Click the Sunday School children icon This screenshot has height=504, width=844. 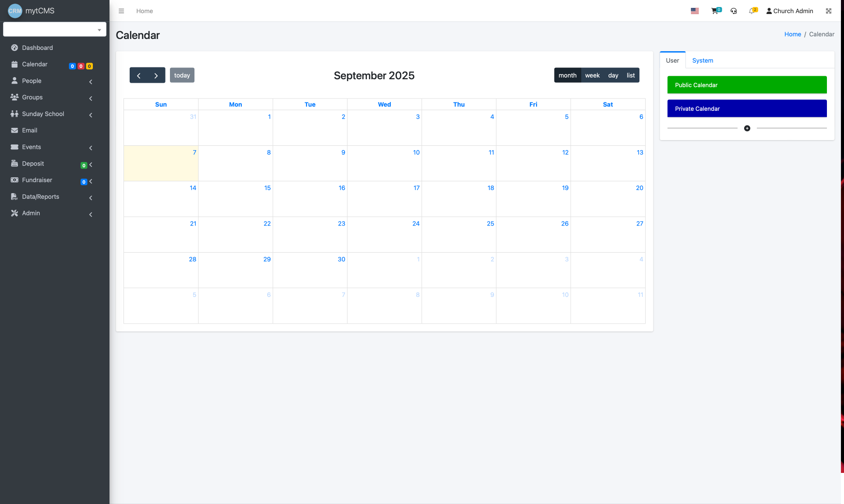(x=14, y=114)
